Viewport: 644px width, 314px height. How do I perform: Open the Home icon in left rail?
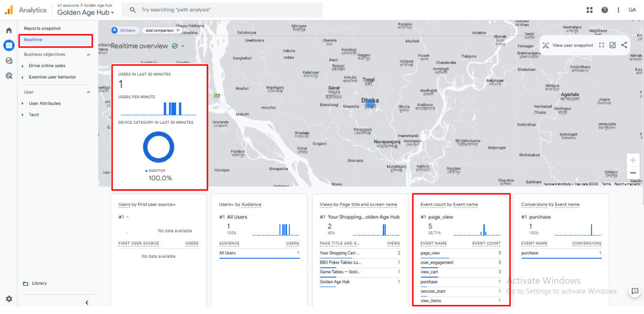9,30
